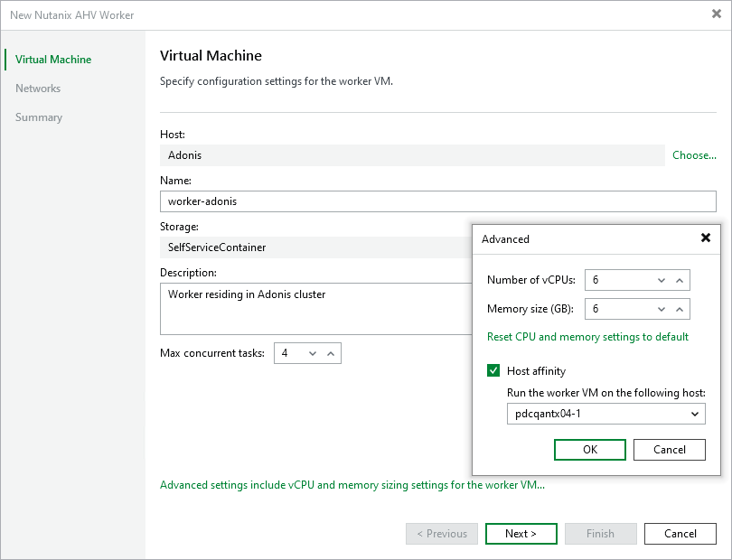The width and height of the screenshot is (732, 560).
Task: Go to the Summary wizard step
Action: tap(39, 117)
